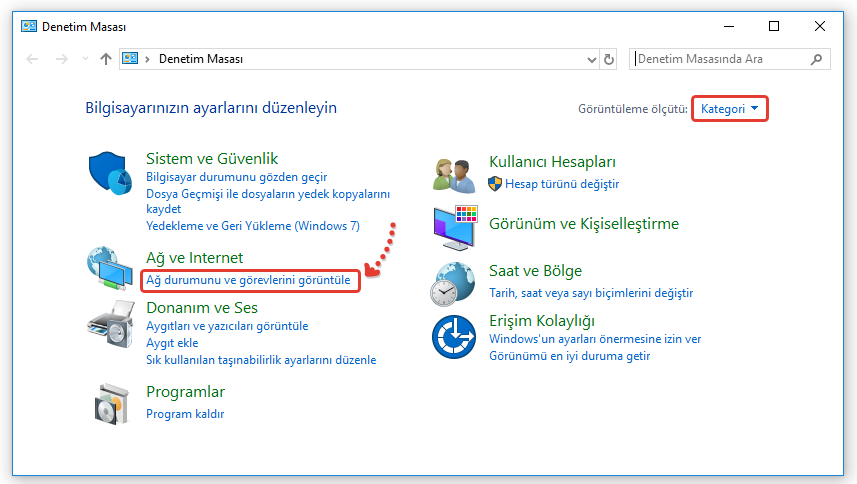Click the refresh button beside address bar

tap(609, 59)
